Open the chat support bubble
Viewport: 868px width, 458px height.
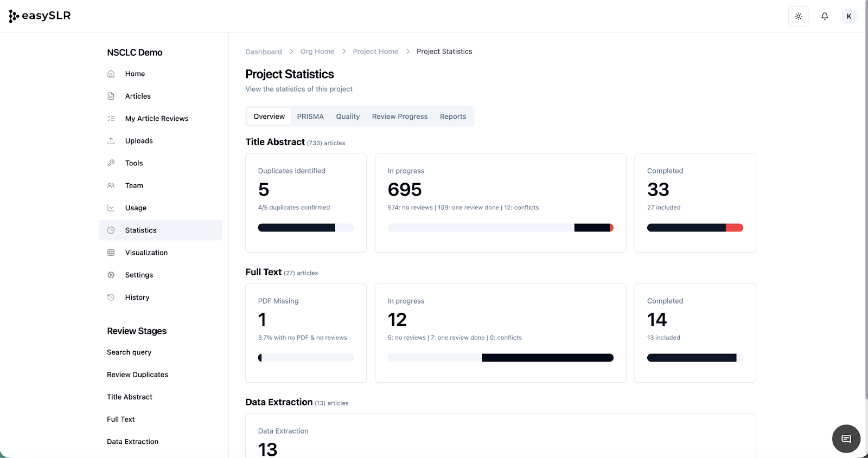click(x=846, y=438)
